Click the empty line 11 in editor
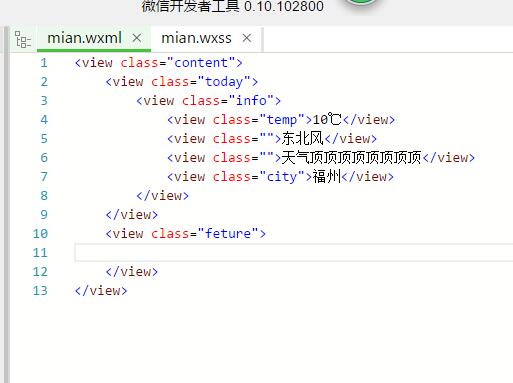Image resolution: width=513 pixels, height=383 pixels. coord(293,253)
